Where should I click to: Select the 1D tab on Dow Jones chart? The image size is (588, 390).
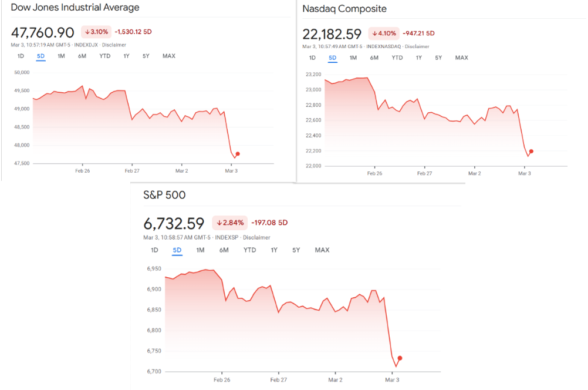pos(21,56)
